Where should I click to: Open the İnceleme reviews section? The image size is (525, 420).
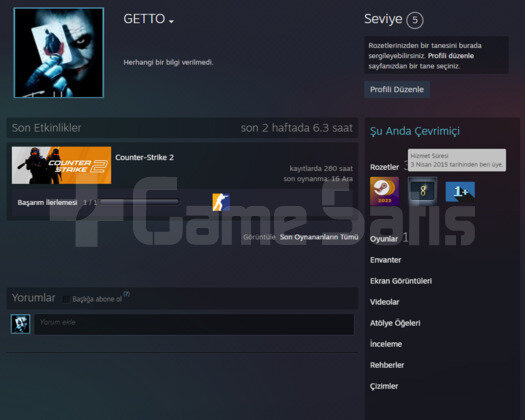[386, 344]
